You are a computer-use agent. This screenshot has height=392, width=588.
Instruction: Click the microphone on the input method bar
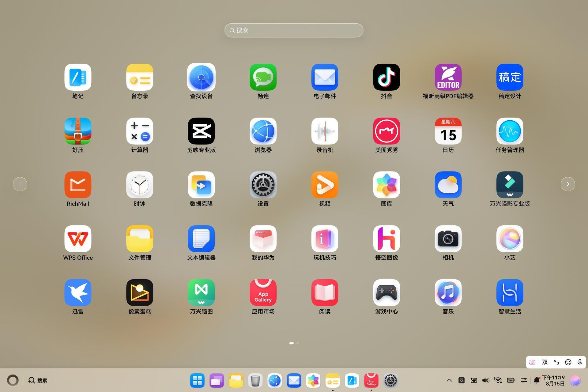(580, 362)
